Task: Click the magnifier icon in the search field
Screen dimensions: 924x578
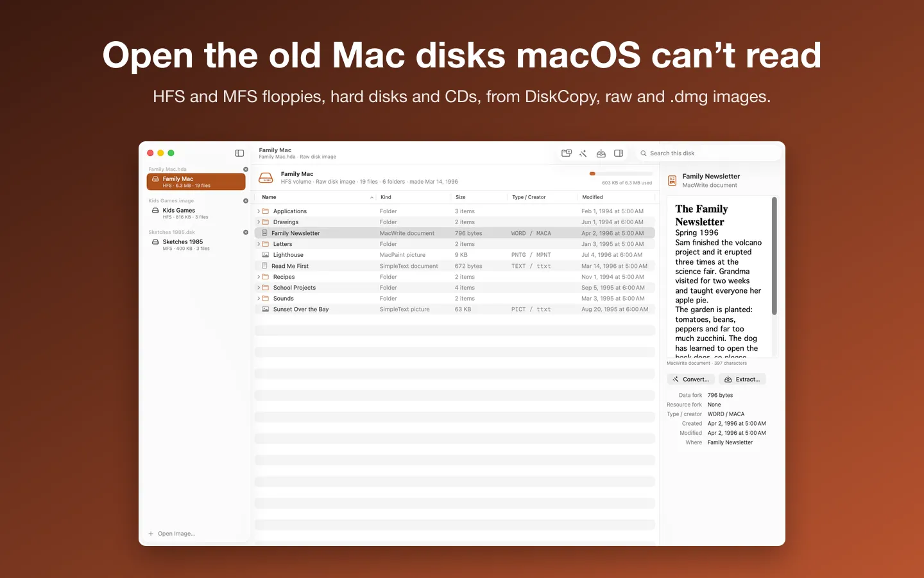Action: pyautogui.click(x=644, y=153)
